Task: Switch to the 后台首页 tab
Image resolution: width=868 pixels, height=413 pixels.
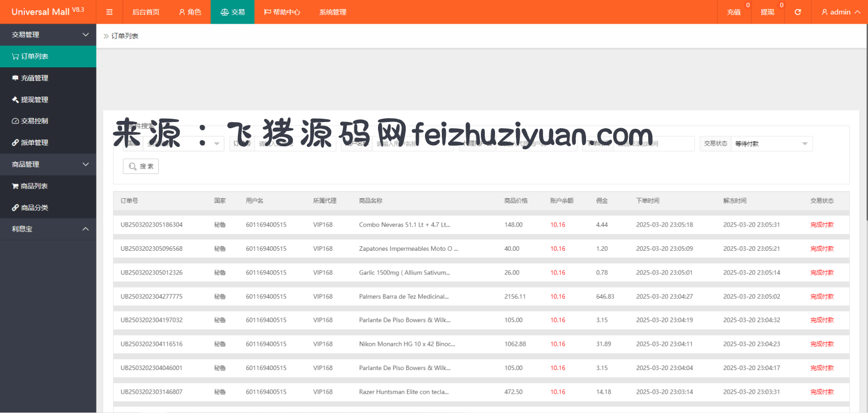Action: coord(145,12)
